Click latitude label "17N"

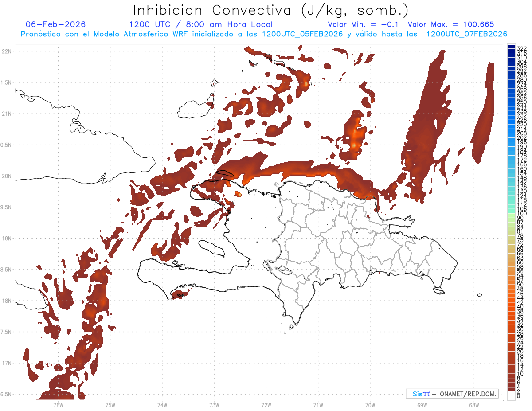(x=7, y=363)
